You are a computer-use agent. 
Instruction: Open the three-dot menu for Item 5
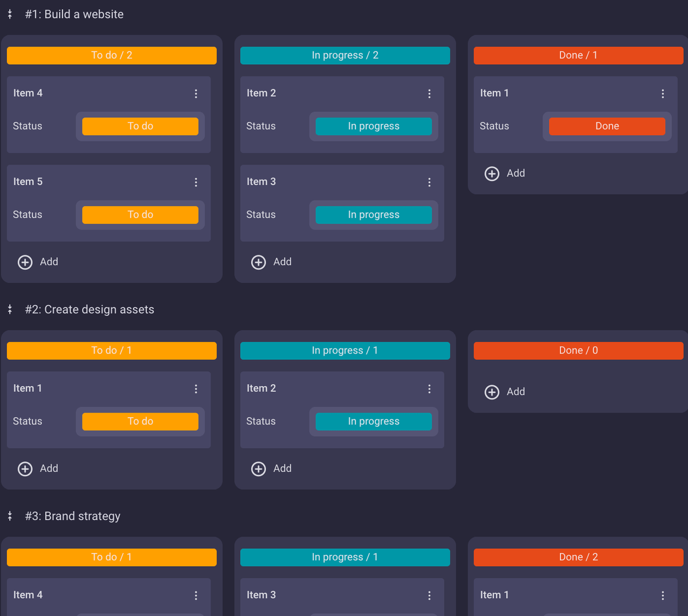(196, 182)
